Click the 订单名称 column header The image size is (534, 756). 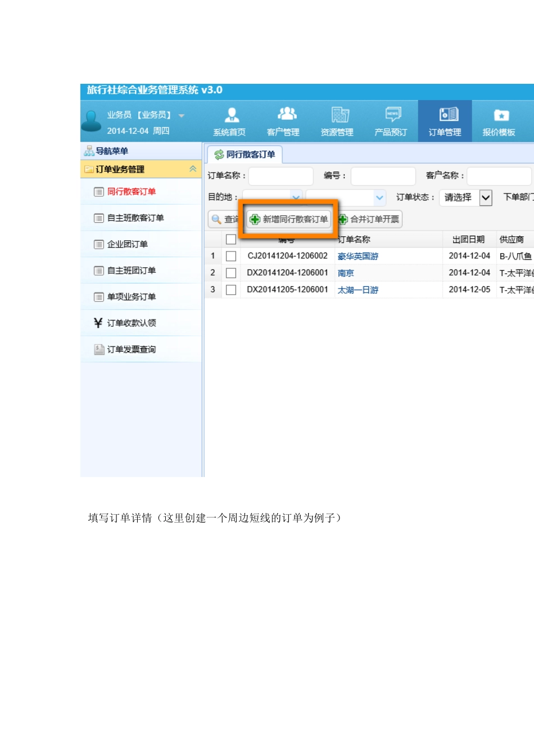pyautogui.click(x=354, y=240)
